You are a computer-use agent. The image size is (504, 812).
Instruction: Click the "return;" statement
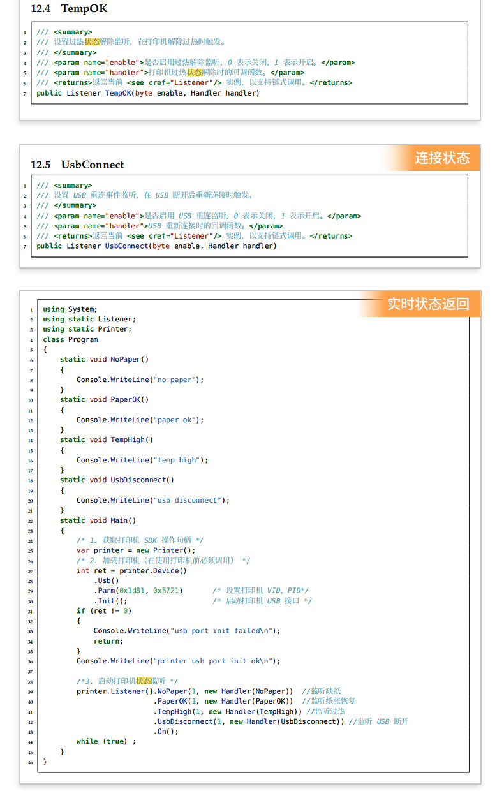pyautogui.click(x=108, y=641)
